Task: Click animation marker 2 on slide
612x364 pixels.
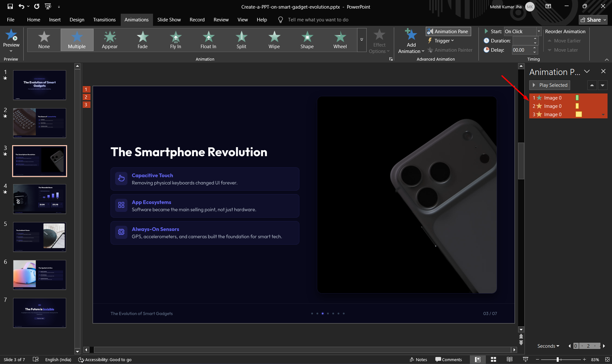Action: click(x=86, y=97)
